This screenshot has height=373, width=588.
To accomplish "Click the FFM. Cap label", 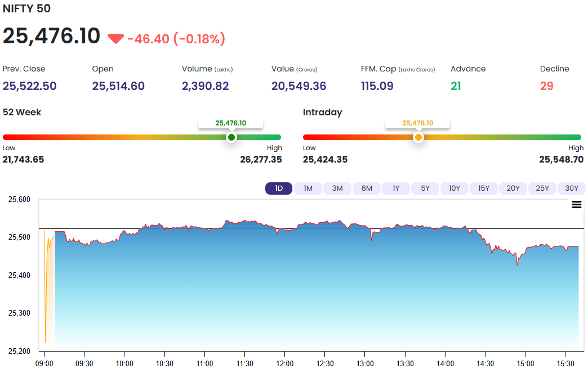I will tap(398, 69).
